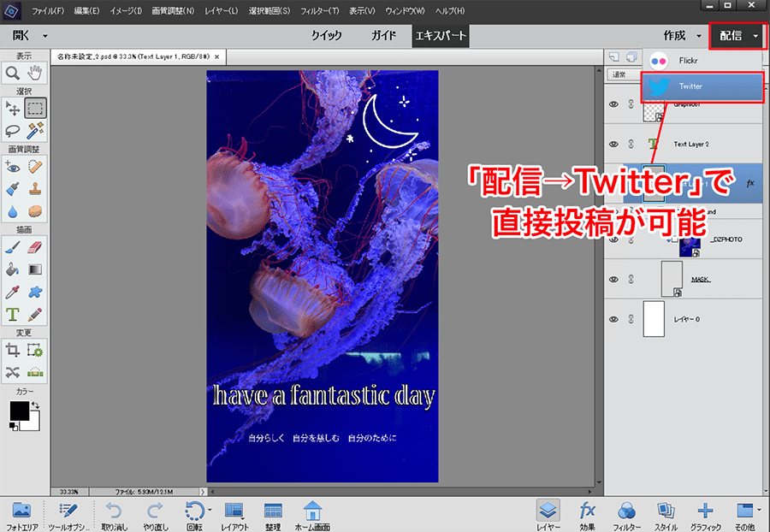The height and width of the screenshot is (532, 770).
Task: Open the フィルター(T) menu
Action: point(320,10)
